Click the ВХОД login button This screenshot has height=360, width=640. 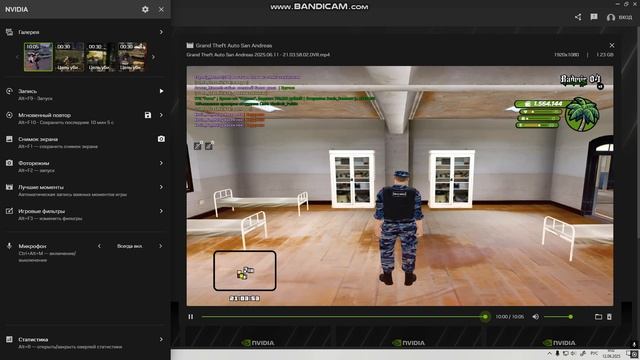click(x=625, y=17)
